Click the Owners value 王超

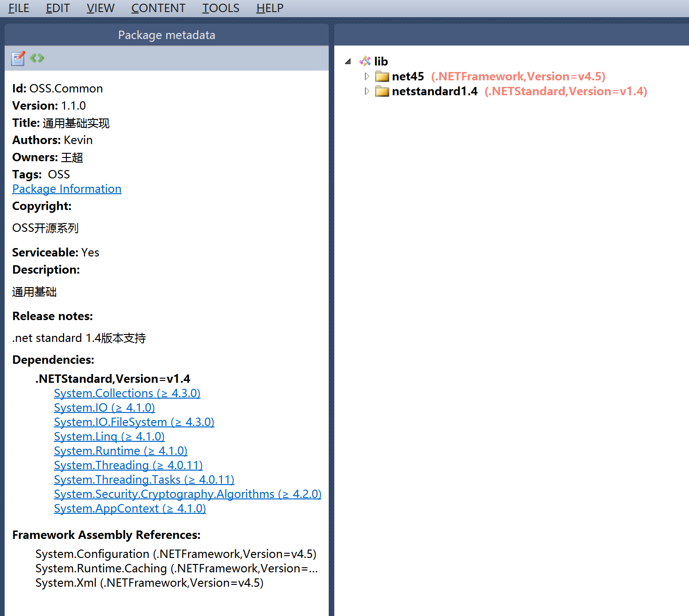72,157
